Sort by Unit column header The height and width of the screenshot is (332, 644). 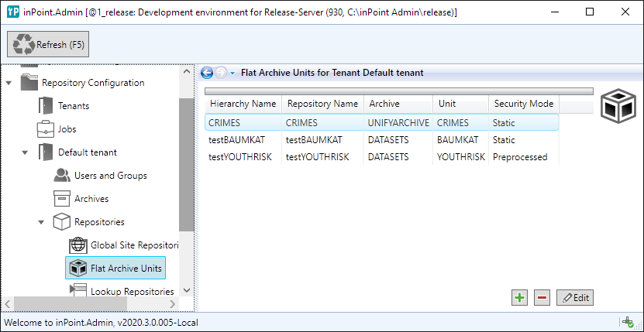[461, 104]
